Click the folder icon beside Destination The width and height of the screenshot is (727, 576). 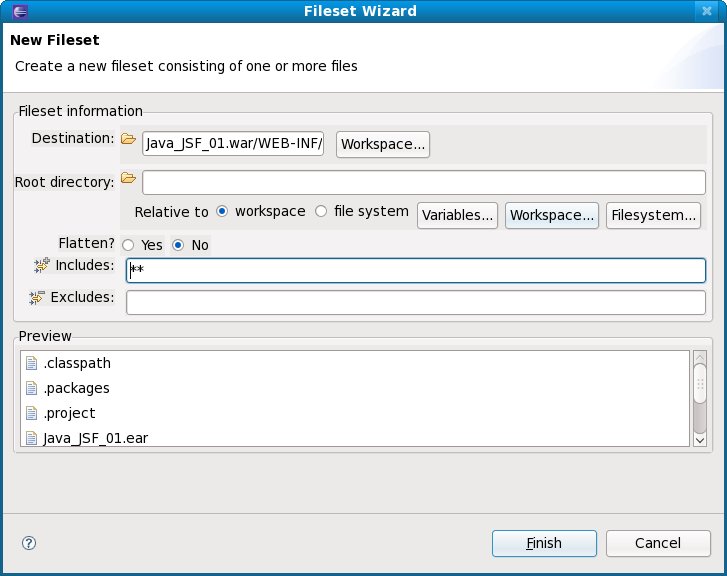[128, 139]
